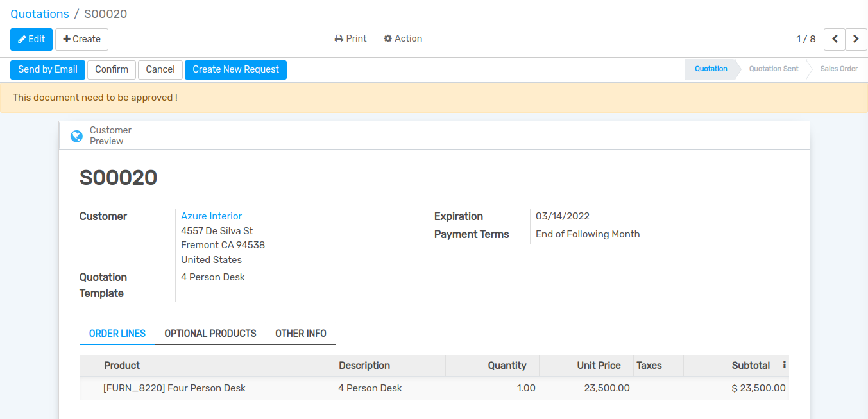This screenshot has height=419, width=868.
Task: Open column options three-dot icon
Action: tap(784, 365)
